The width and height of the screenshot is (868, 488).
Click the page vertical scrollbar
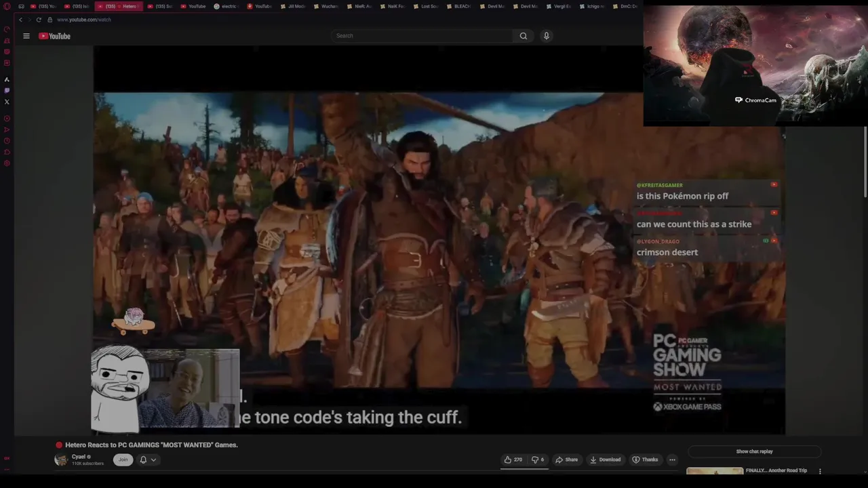pos(865,163)
